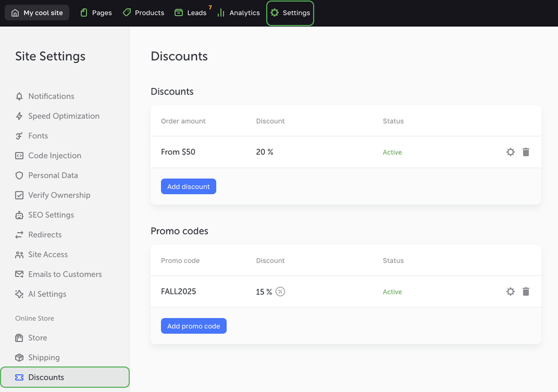The height and width of the screenshot is (392, 558).
Task: Switch to the Analytics tab
Action: click(x=239, y=13)
